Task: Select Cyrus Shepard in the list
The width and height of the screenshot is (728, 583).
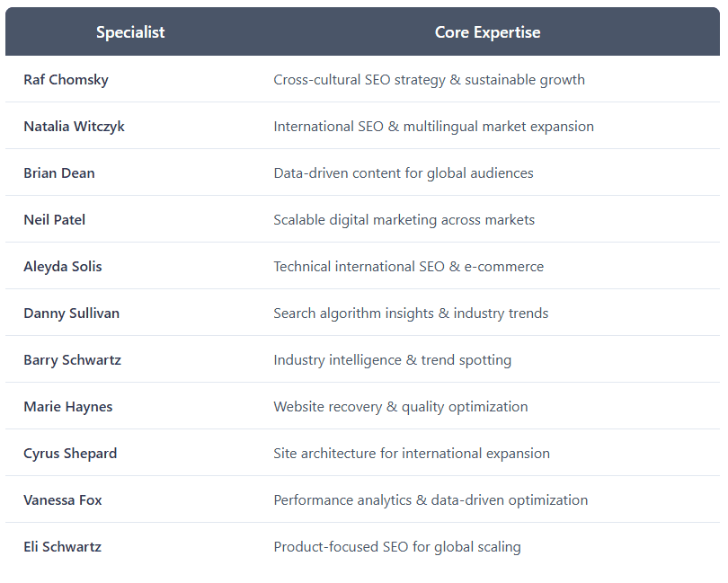Action: click(x=70, y=454)
